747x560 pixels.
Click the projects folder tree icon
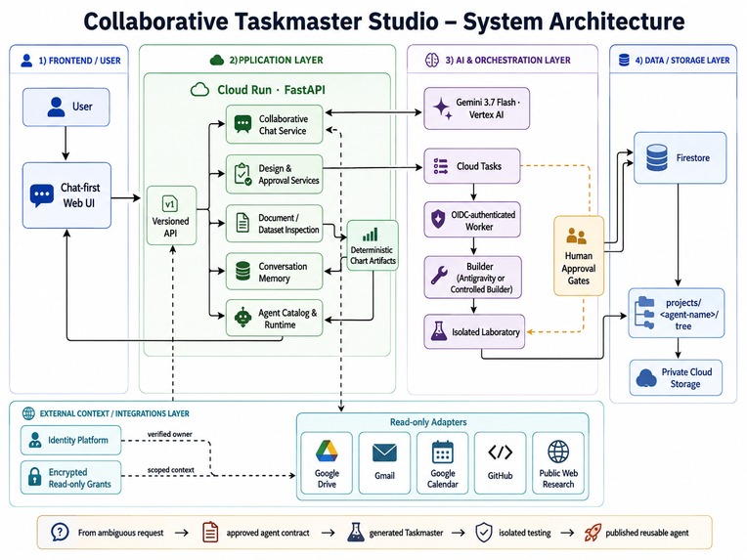click(645, 313)
